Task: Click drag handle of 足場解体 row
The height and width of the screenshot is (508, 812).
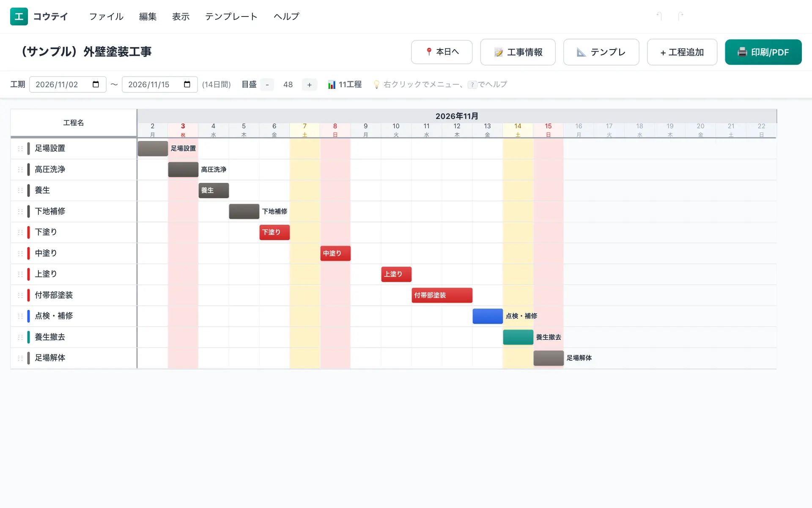Action: tap(20, 358)
